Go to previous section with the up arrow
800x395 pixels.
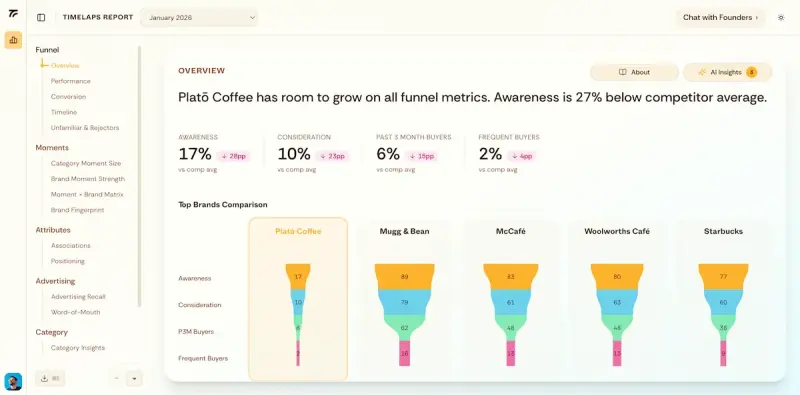tap(116, 379)
